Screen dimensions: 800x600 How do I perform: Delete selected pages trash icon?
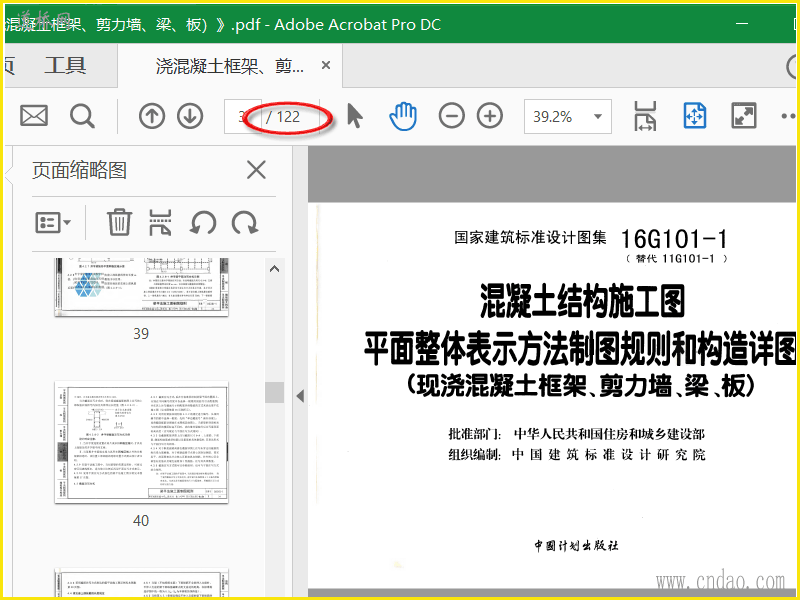coord(119,222)
